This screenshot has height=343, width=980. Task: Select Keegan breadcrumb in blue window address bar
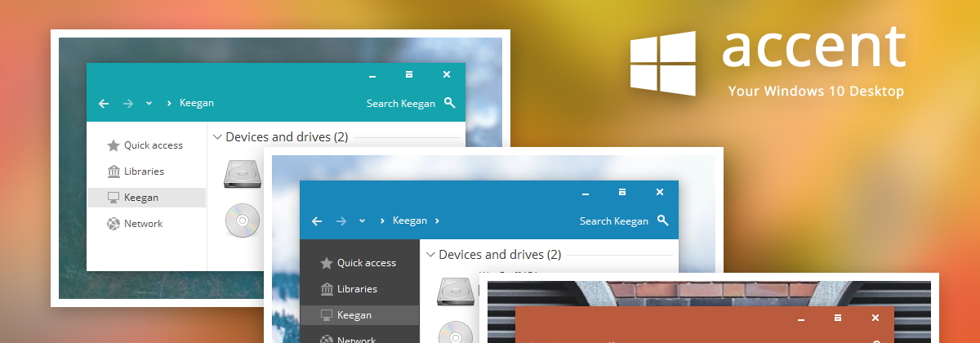[410, 220]
